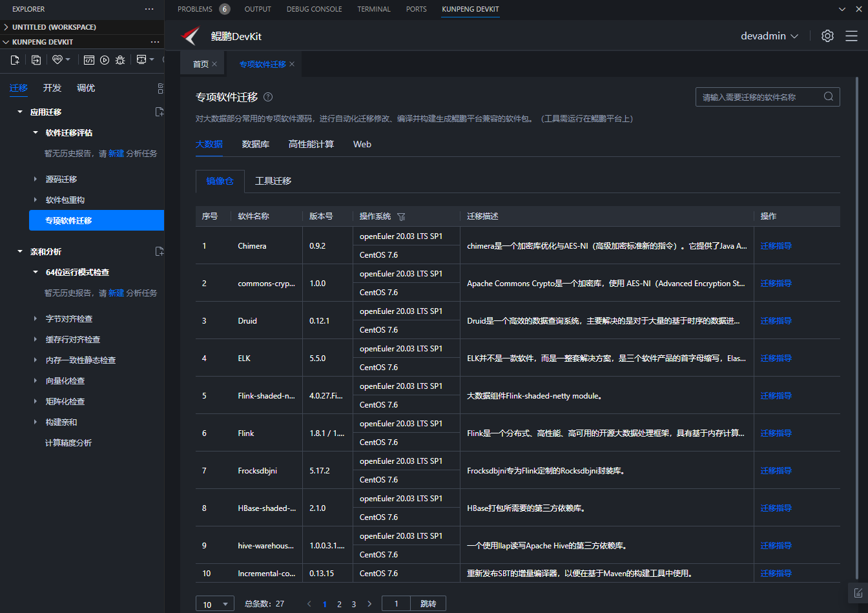Click the page number jump input

pyautogui.click(x=397, y=604)
